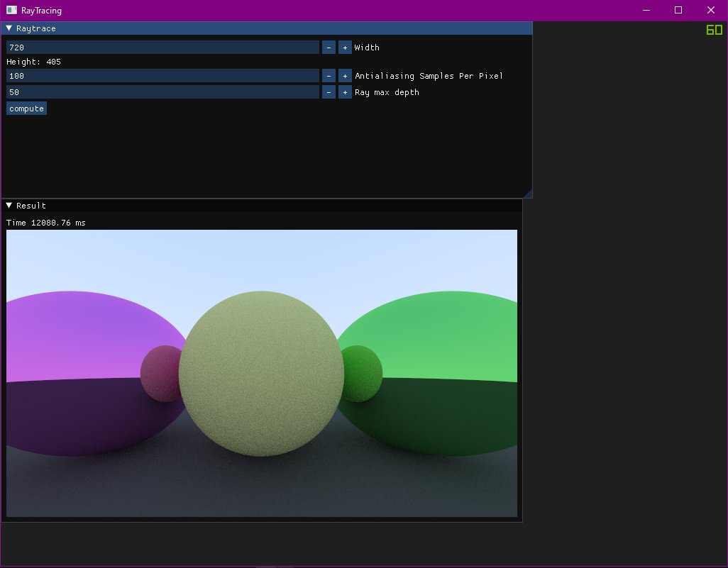
Task: Click the rendered raytrace result image
Action: pos(262,373)
